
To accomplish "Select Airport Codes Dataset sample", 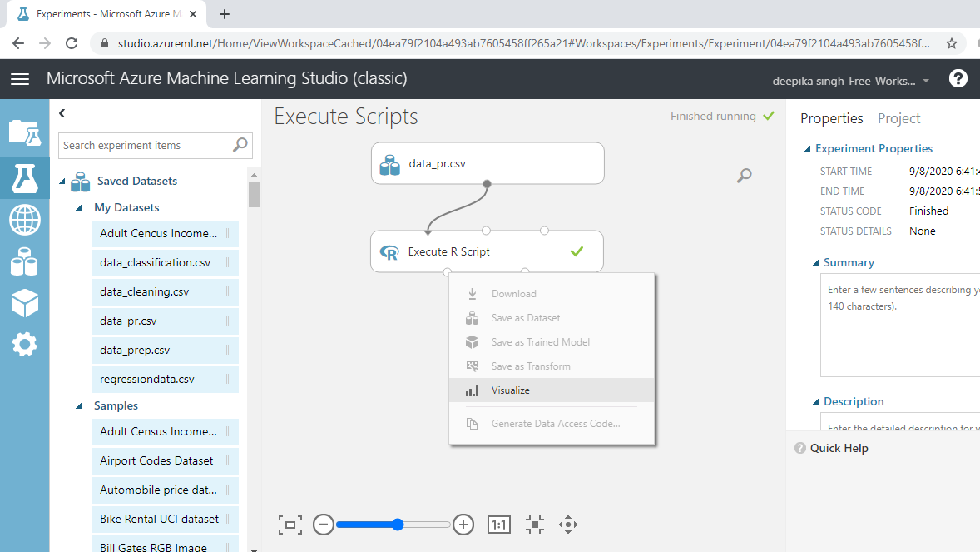I will pos(165,460).
